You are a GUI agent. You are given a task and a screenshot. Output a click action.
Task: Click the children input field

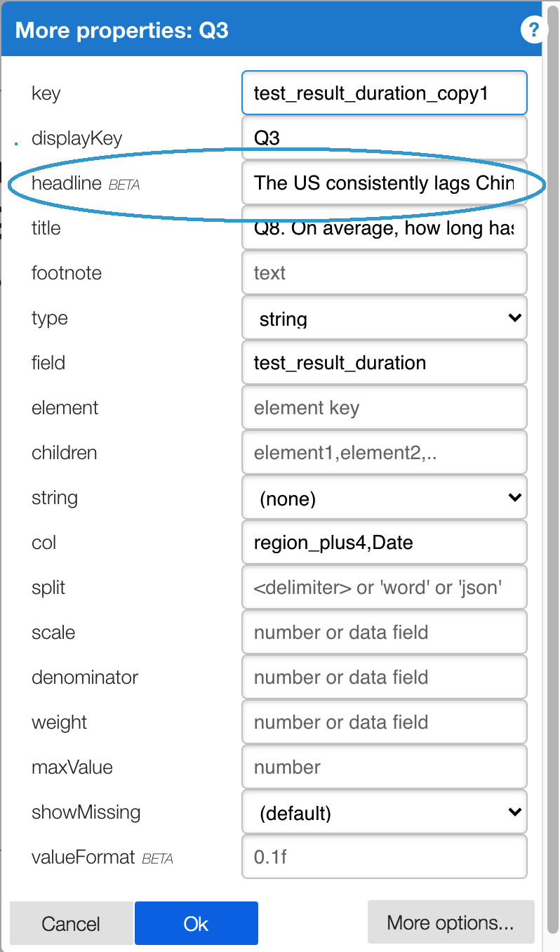[x=384, y=452]
